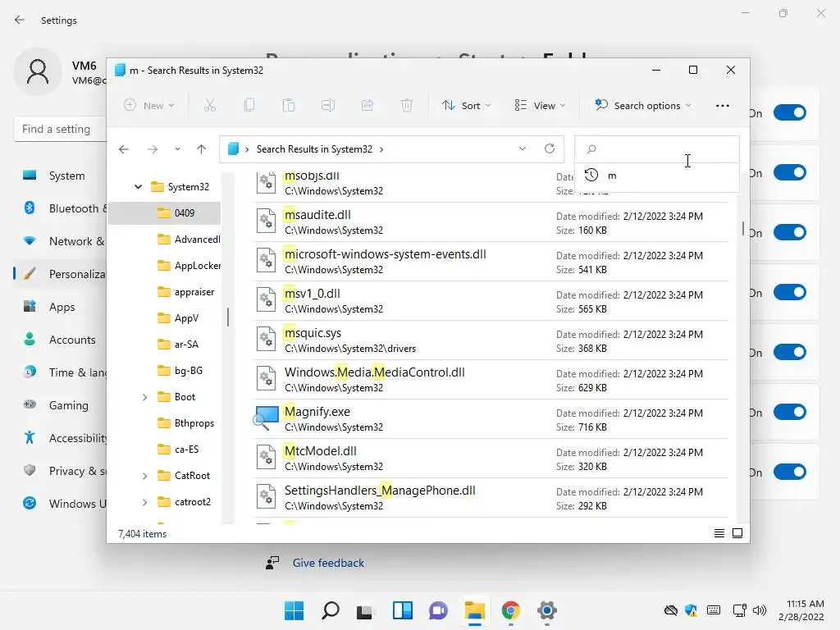Open the View dropdown
The height and width of the screenshot is (630, 840).
pyautogui.click(x=540, y=106)
